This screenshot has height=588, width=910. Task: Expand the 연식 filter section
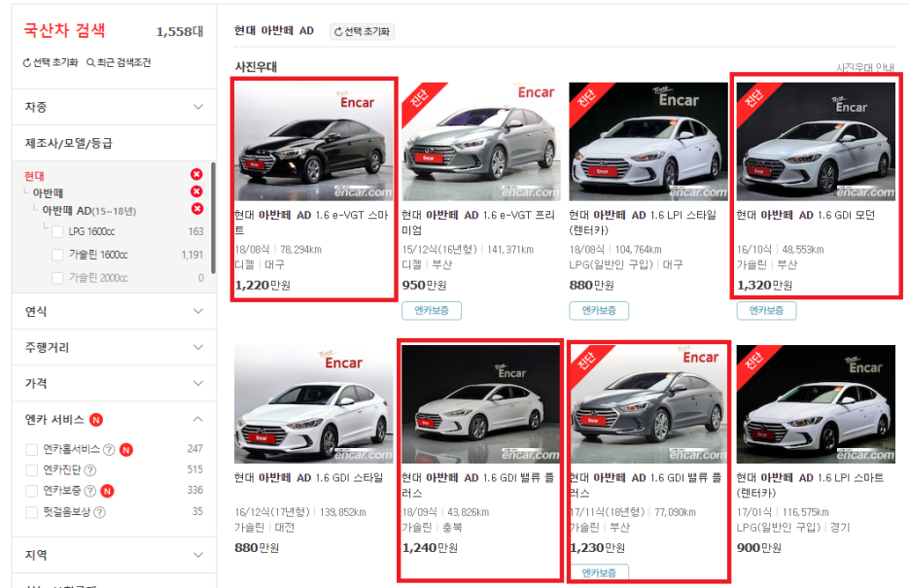pyautogui.click(x=114, y=311)
